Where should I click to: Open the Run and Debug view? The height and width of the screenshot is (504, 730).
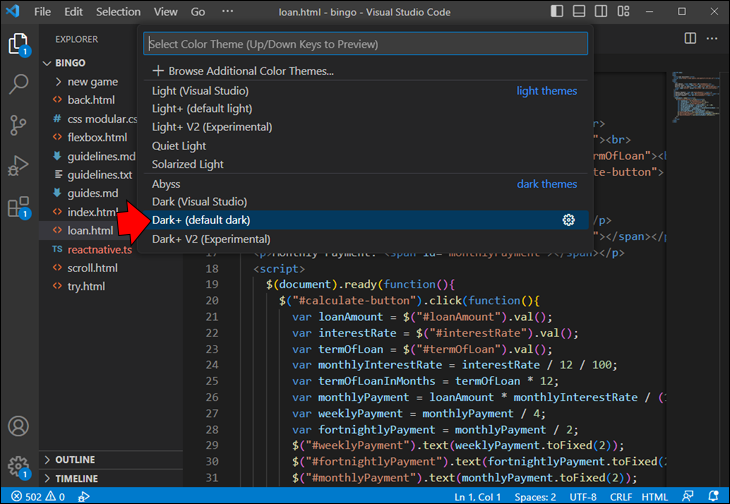(19, 166)
